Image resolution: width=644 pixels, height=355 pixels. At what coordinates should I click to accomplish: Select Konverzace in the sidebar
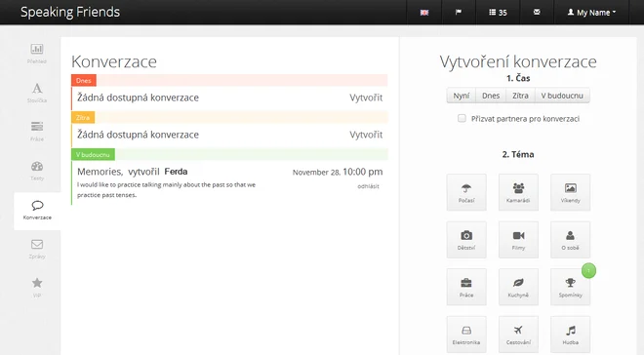pos(37,211)
